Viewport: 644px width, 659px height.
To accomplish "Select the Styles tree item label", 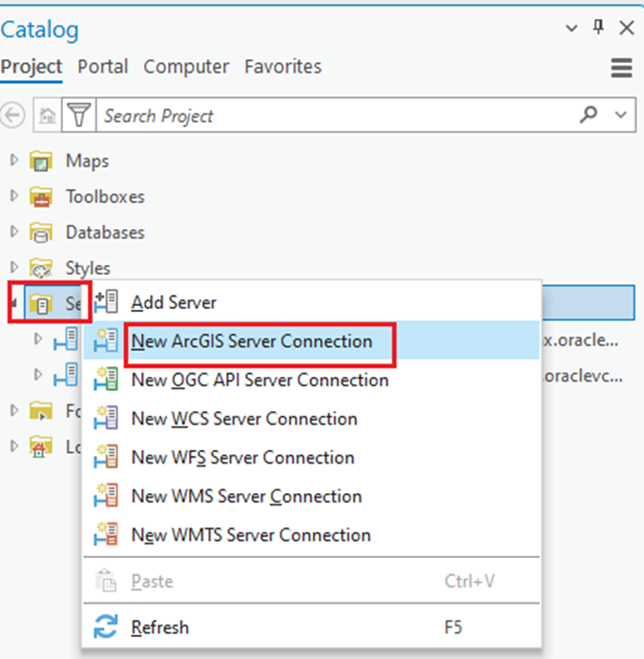I will point(88,268).
